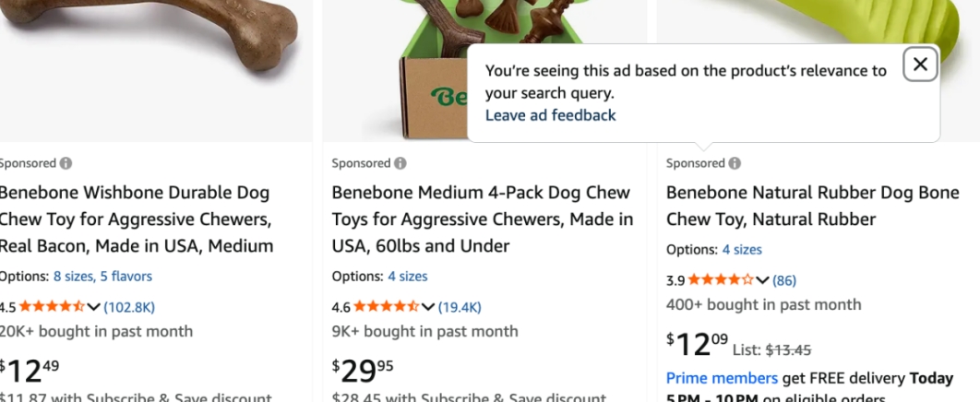Image resolution: width=980 pixels, height=402 pixels.
Task: Click info icon beside 4-Pack Sponsored label
Action: [x=400, y=163]
